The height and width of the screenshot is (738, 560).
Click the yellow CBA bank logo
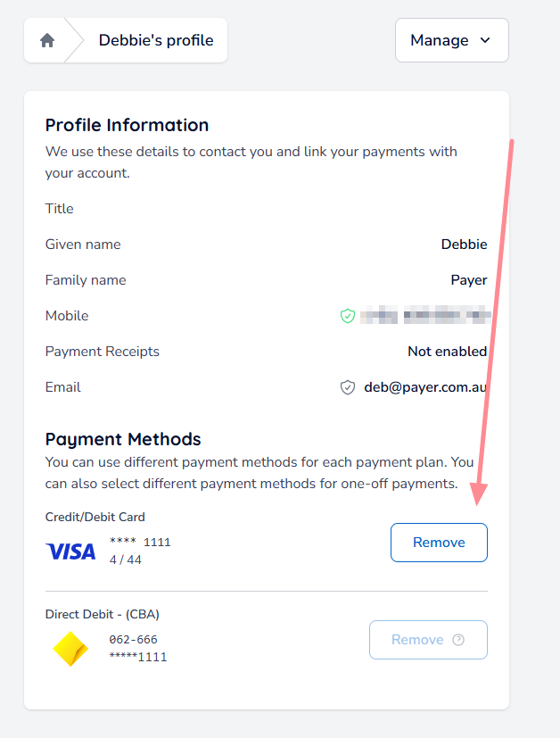tap(70, 649)
